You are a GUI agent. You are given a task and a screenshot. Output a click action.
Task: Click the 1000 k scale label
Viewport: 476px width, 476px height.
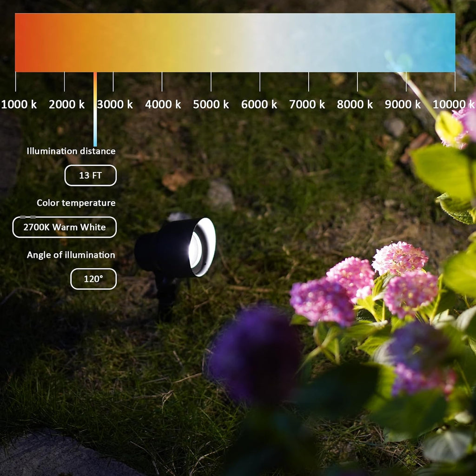coord(19,105)
